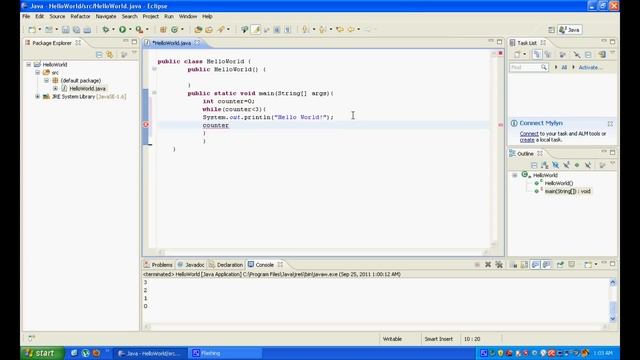640x360 pixels.
Task: Open the New Java Class dropdown arrow
Action: (x=182, y=29)
